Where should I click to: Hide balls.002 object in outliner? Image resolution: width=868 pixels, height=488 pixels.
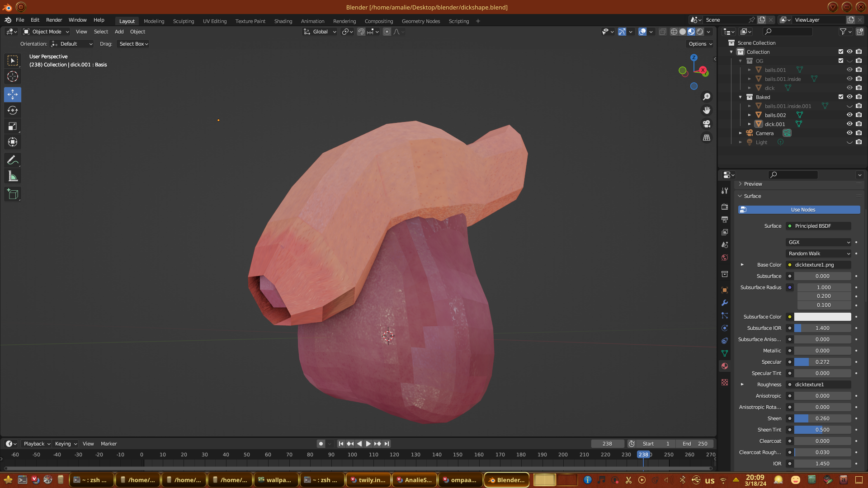pyautogui.click(x=849, y=115)
